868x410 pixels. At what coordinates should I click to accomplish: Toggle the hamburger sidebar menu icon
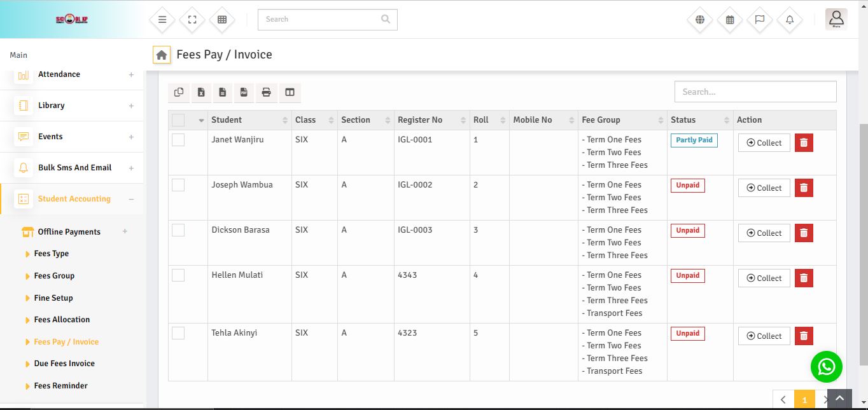click(x=162, y=20)
